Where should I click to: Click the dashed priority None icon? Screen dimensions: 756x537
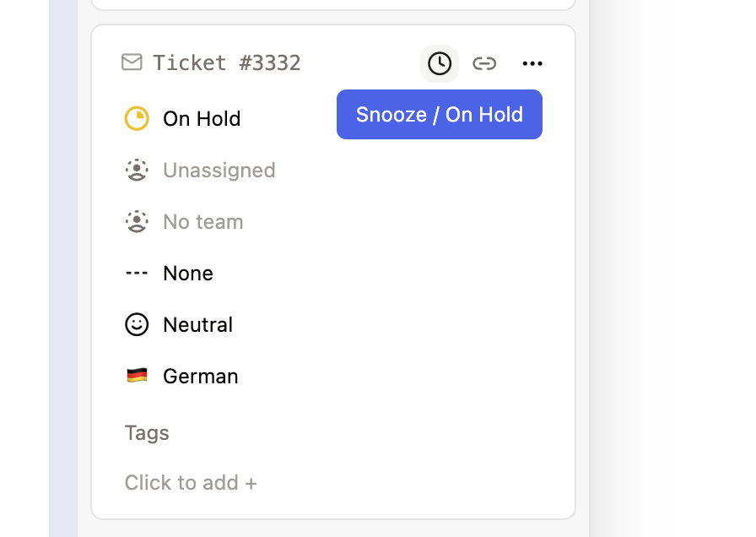pos(137,274)
